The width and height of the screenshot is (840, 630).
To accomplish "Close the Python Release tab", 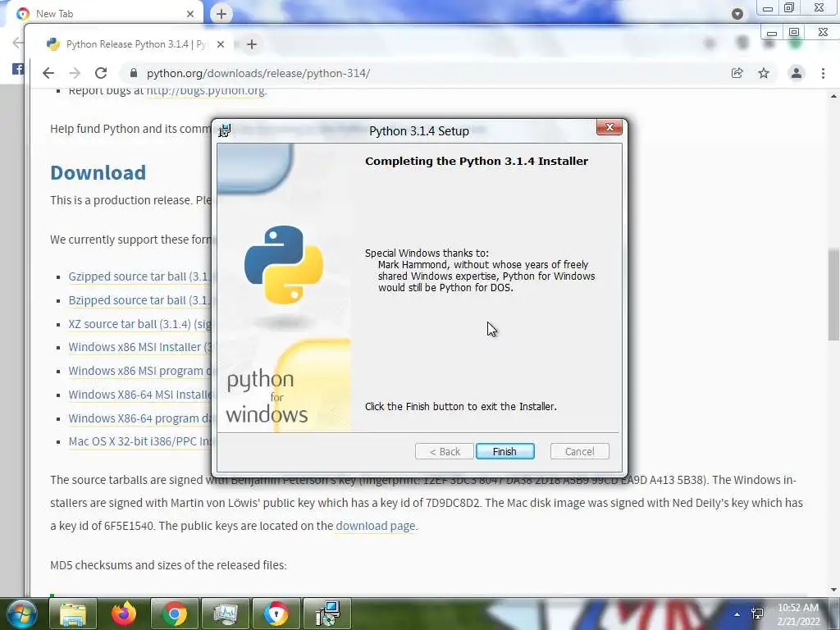I will click(x=220, y=44).
